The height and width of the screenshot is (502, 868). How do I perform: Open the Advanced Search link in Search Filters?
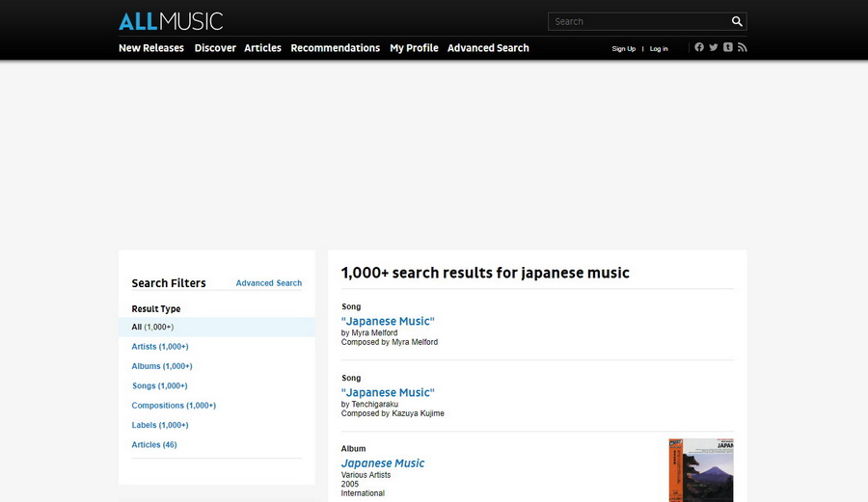pyautogui.click(x=269, y=283)
